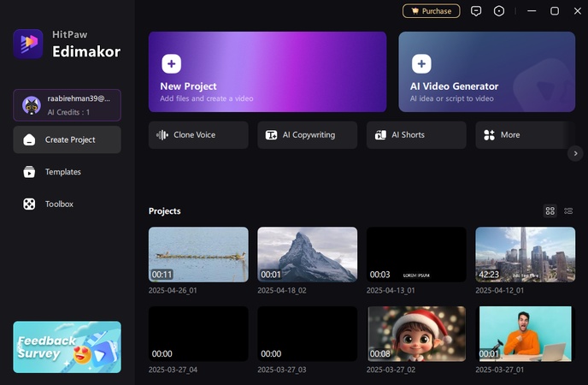
Task: Click the feedback message icon in title bar
Action: pos(476,11)
